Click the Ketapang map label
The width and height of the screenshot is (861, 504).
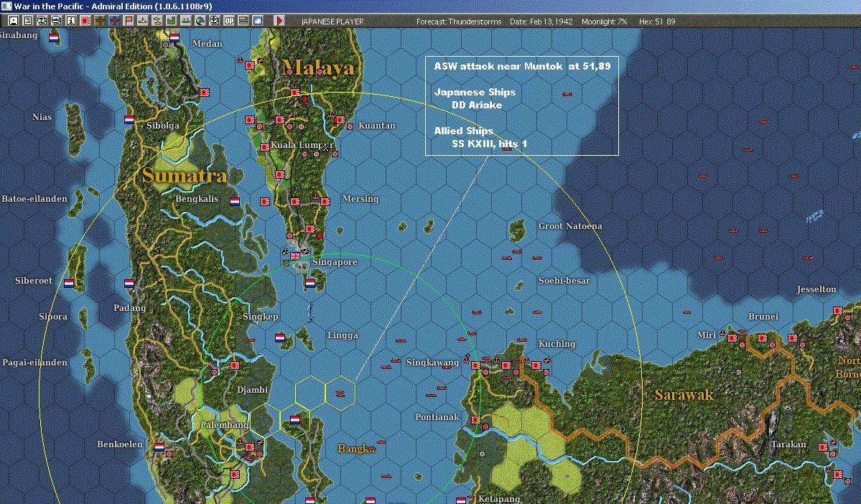(x=499, y=498)
